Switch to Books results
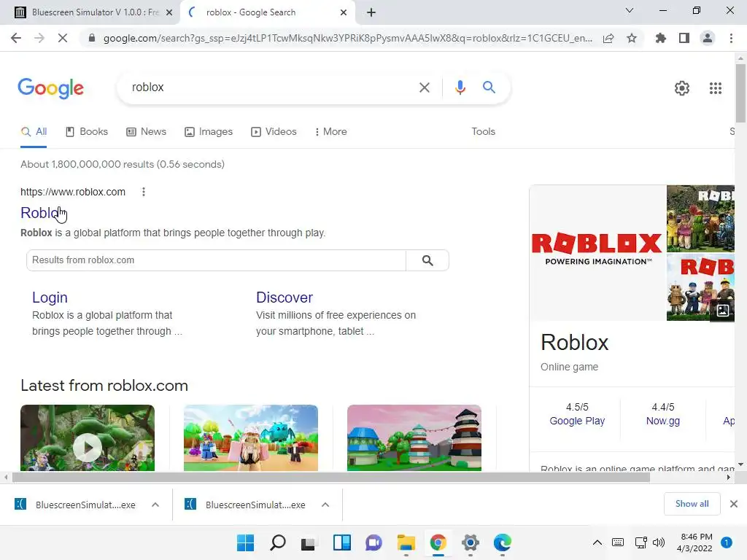747x560 pixels. tap(87, 131)
